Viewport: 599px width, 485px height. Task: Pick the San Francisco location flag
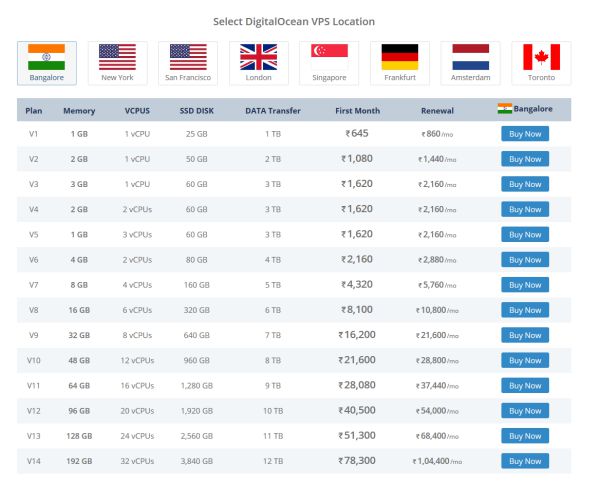click(x=188, y=63)
